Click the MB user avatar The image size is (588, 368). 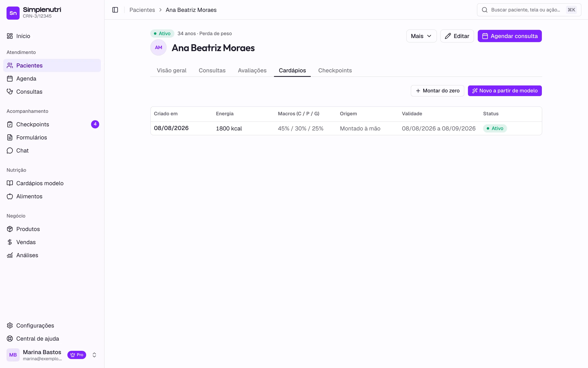(x=13, y=355)
